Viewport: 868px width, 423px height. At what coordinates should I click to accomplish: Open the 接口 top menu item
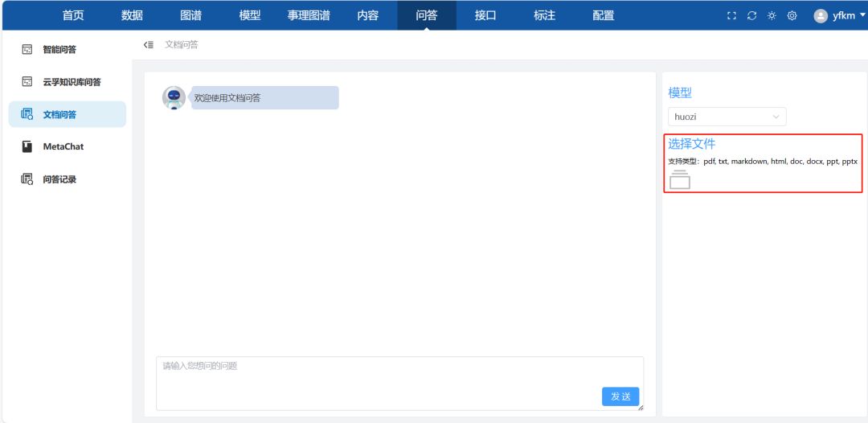(485, 15)
